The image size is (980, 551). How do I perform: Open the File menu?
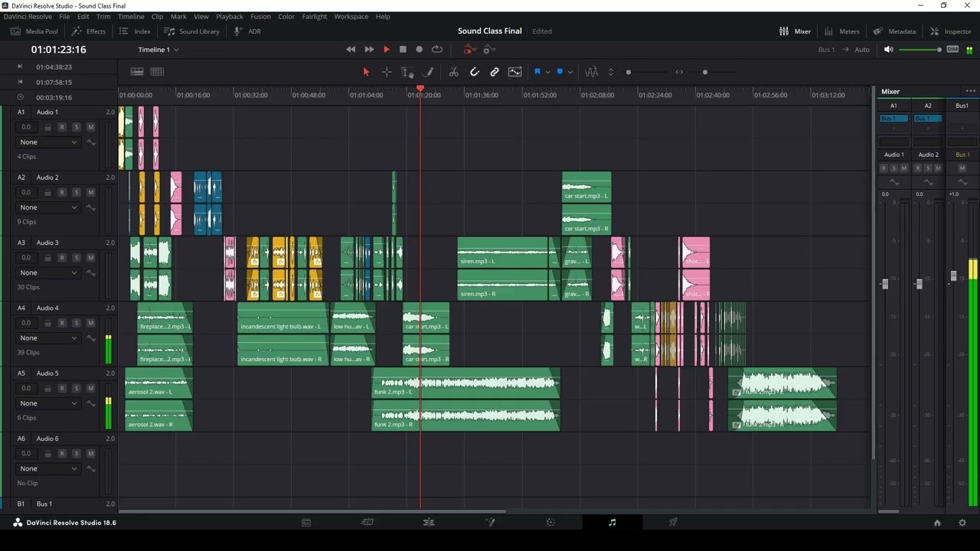tap(64, 16)
